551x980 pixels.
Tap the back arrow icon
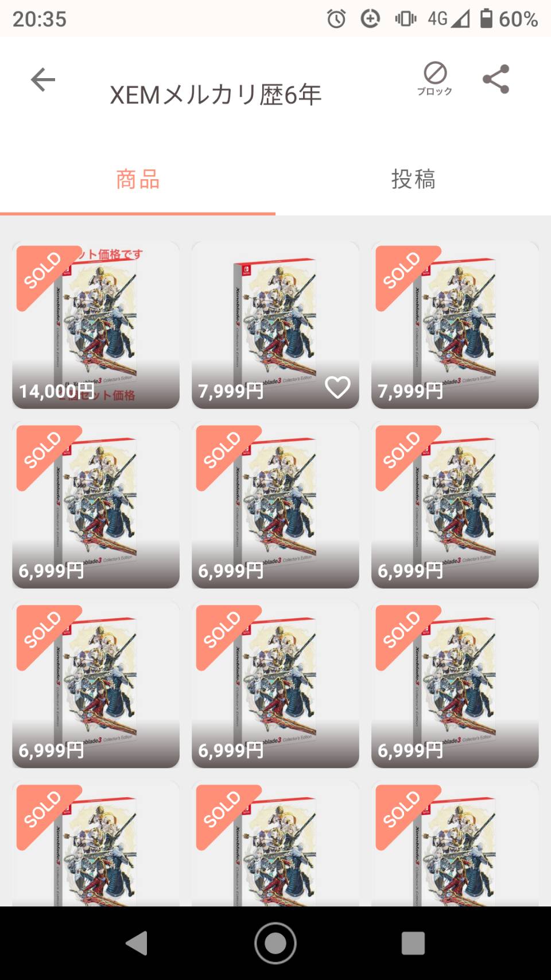point(43,79)
